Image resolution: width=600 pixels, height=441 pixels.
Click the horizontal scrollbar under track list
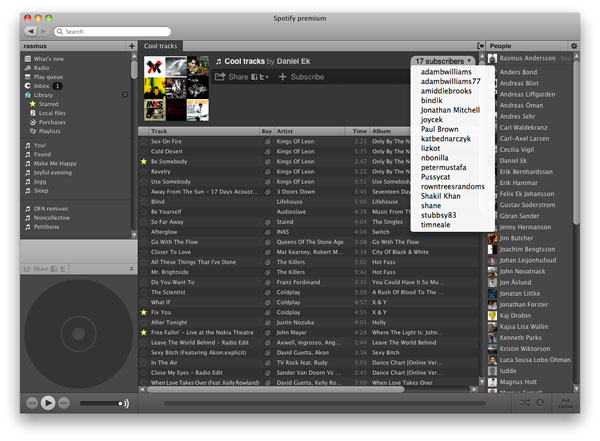pos(276,389)
